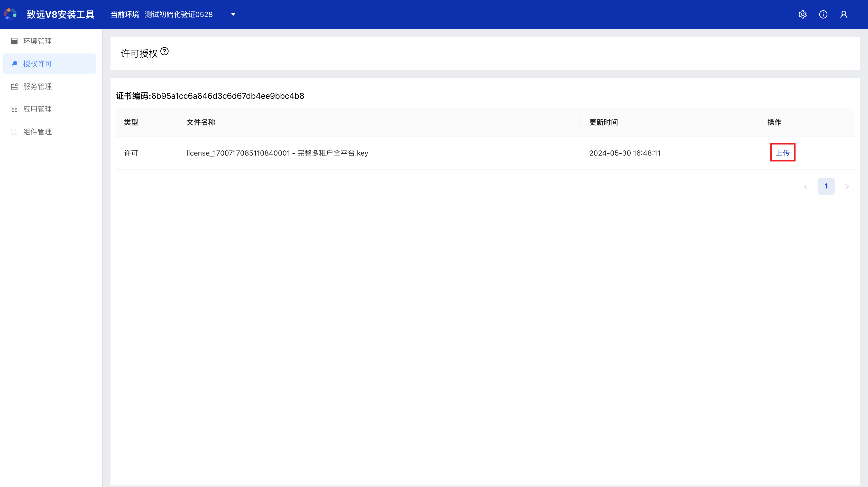Click the license_1700717085110840001 file name
The height and width of the screenshot is (487, 868).
(277, 153)
